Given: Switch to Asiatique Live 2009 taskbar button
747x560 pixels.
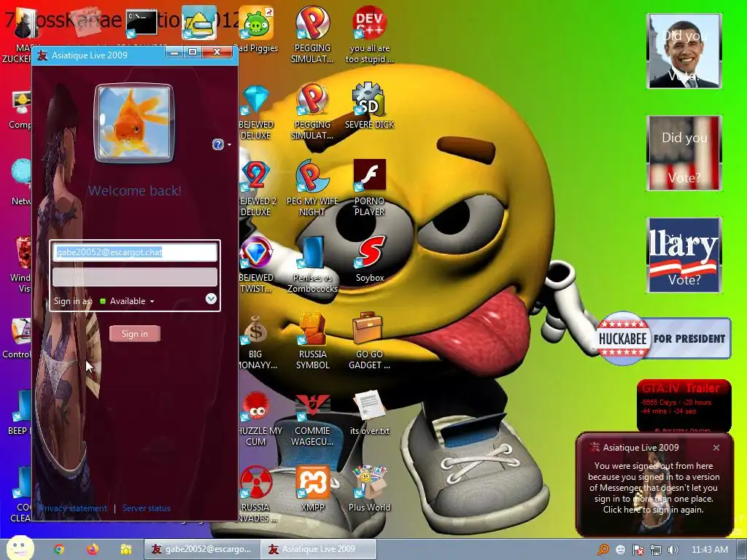Looking at the screenshot, I should pos(319,550).
